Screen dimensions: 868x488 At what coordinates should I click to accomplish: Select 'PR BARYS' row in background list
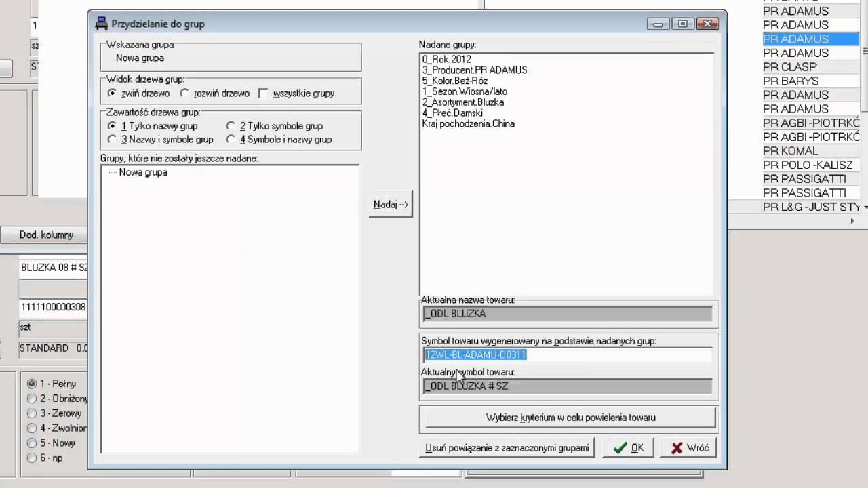click(x=811, y=81)
